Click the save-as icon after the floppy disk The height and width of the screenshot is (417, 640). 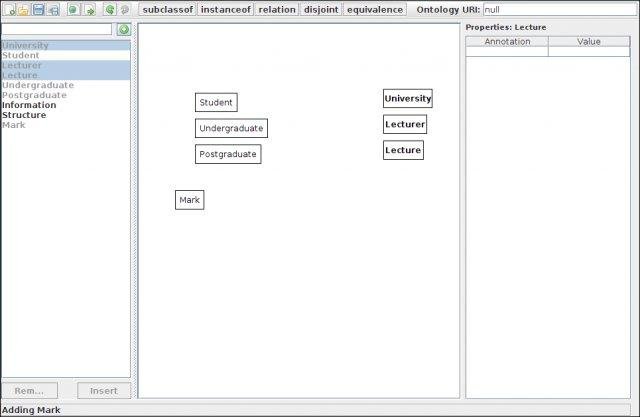[53, 9]
